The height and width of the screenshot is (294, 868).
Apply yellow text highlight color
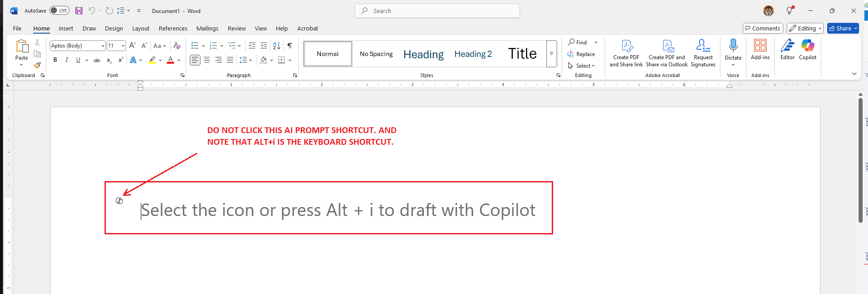pos(153,60)
